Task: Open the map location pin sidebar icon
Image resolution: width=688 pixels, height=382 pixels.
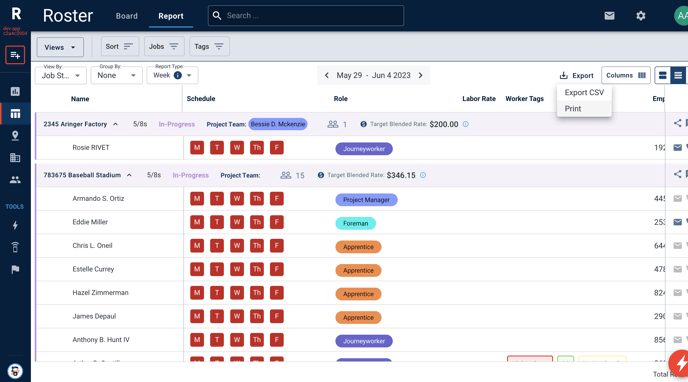Action: pyautogui.click(x=15, y=136)
